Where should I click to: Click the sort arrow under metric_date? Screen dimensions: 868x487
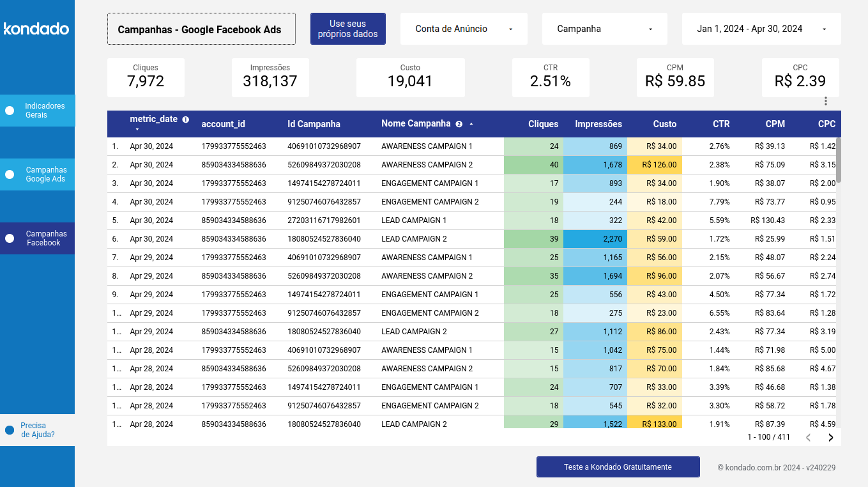coord(136,128)
